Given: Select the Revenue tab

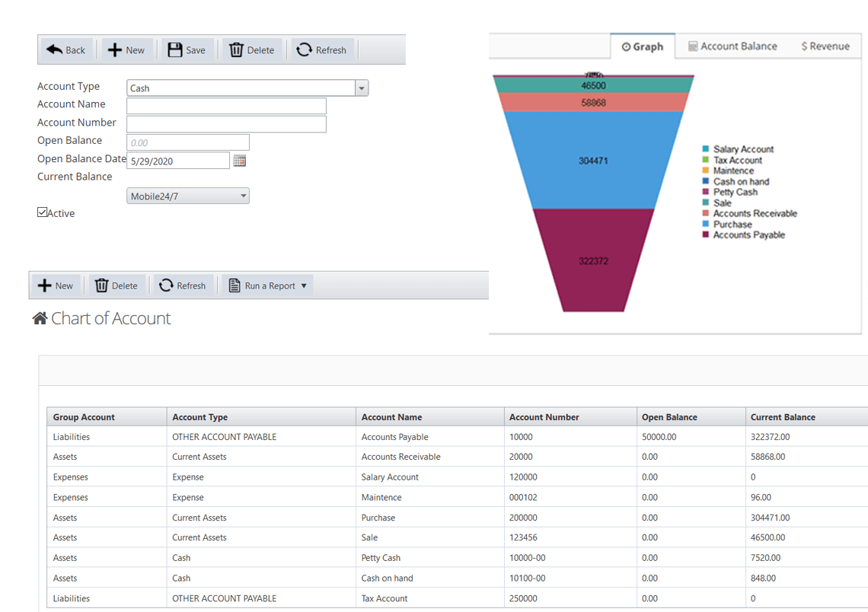Looking at the screenshot, I should (x=825, y=46).
